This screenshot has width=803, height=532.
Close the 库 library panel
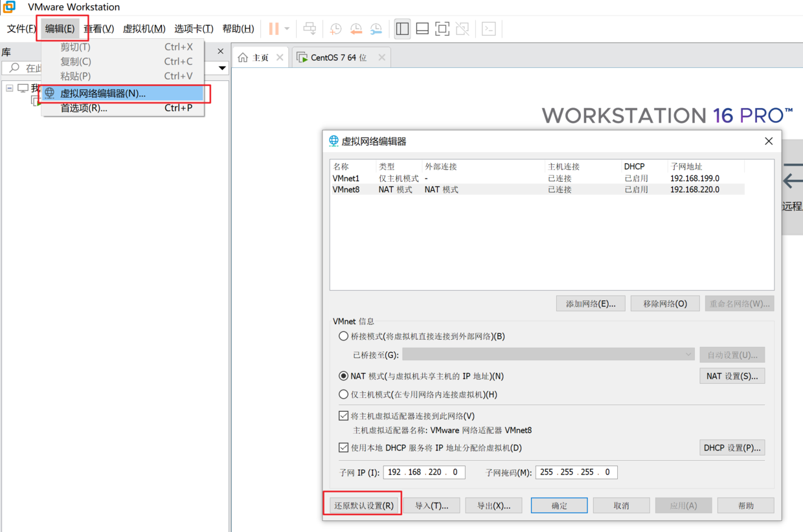pyautogui.click(x=221, y=51)
